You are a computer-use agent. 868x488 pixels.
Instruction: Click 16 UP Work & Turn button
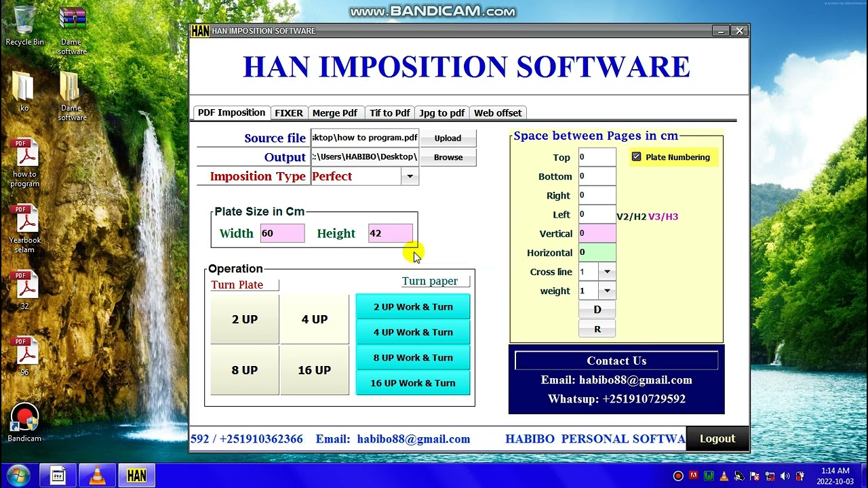point(413,383)
